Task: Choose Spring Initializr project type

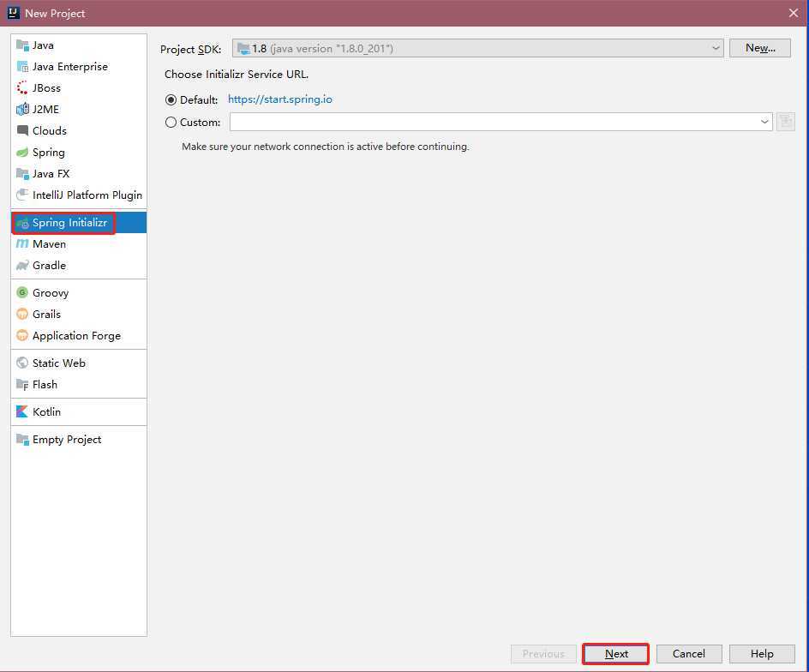Action: (79, 223)
